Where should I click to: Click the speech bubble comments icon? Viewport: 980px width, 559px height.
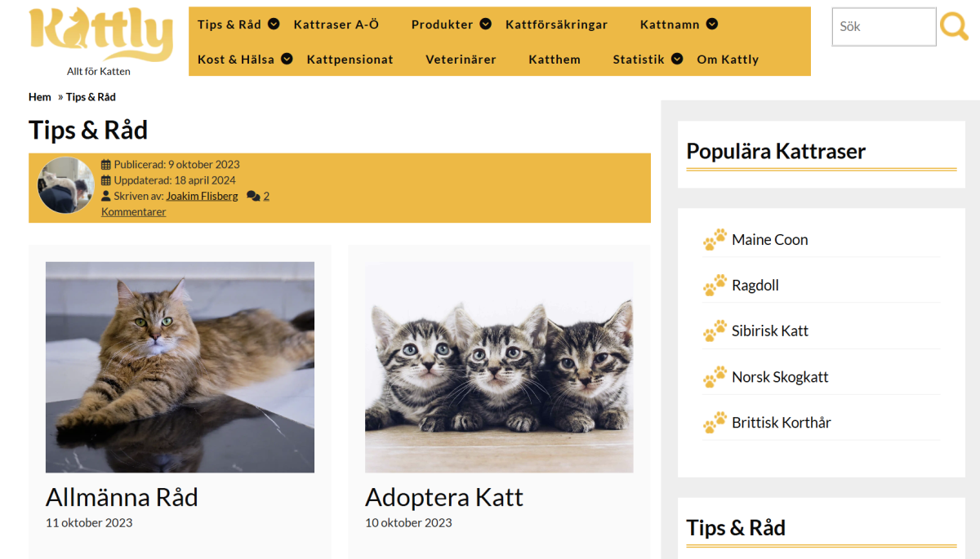click(x=253, y=195)
